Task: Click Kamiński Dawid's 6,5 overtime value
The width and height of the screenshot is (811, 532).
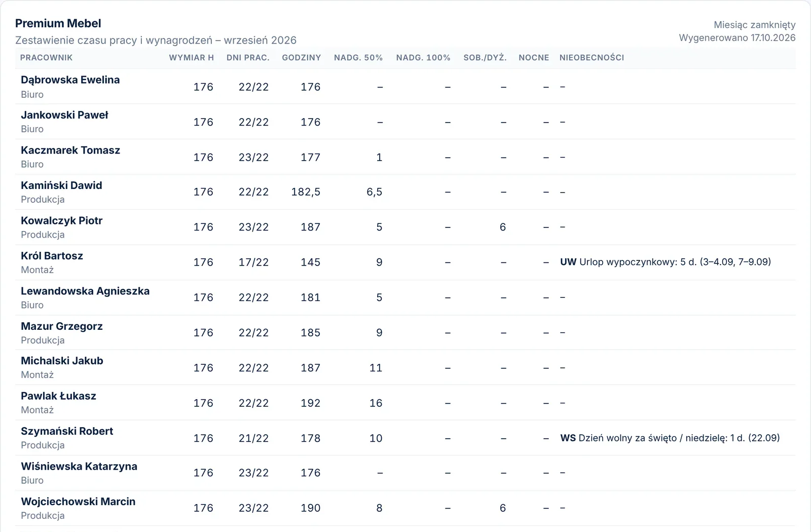Action: [375, 192]
